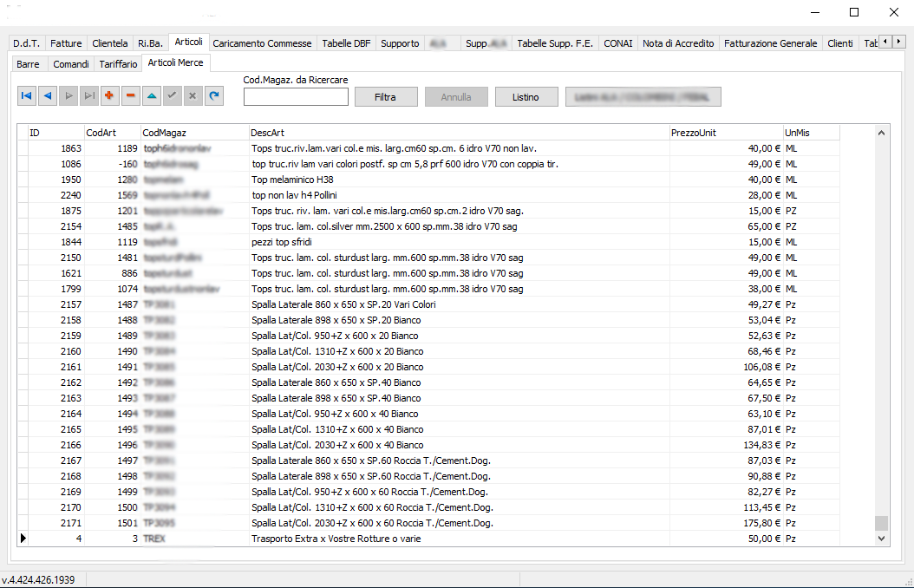914x588 pixels.
Task: Click the CodMagaz column header
Action: (x=195, y=133)
